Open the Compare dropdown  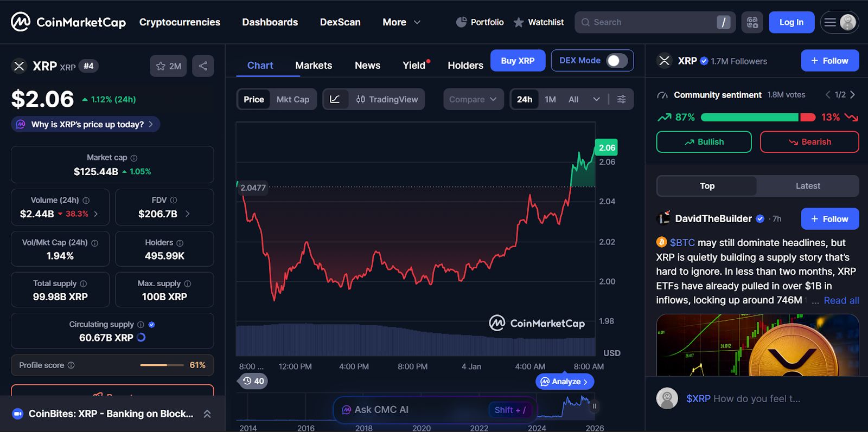click(473, 99)
